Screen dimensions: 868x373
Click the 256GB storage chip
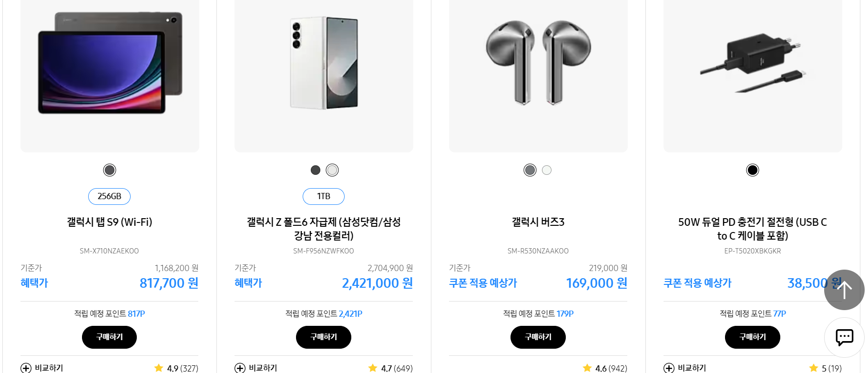pos(109,196)
